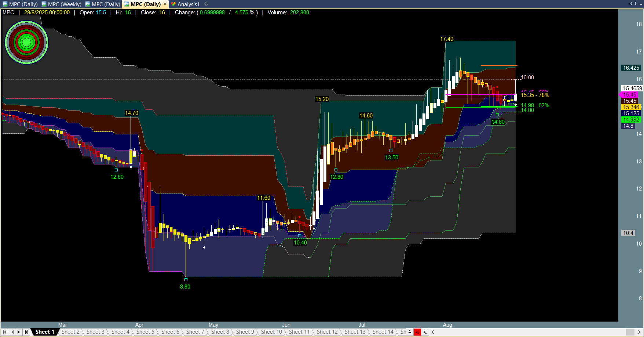644x337 pixels.
Task: Click the circular green-red target indicator
Action: pos(26,43)
